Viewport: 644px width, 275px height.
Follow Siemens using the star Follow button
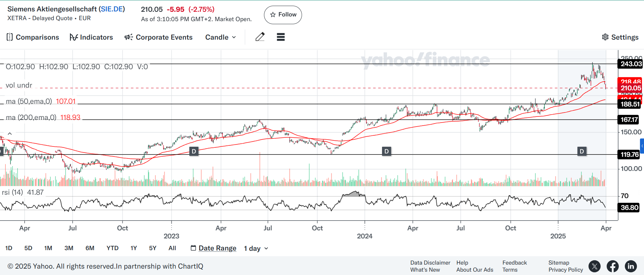(x=283, y=15)
